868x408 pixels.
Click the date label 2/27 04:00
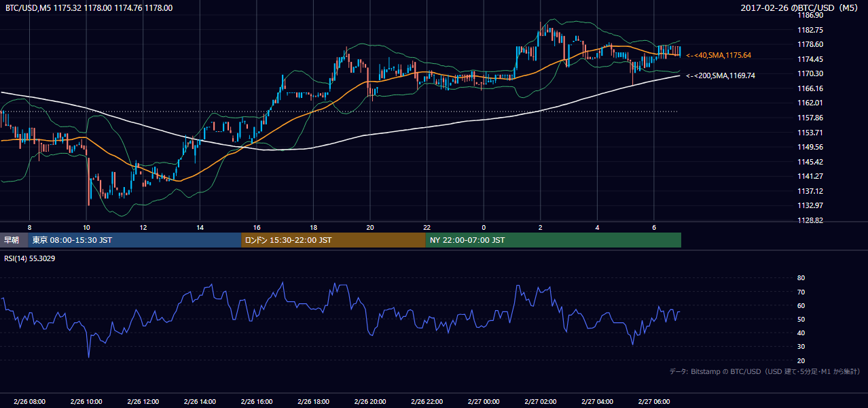598,402
